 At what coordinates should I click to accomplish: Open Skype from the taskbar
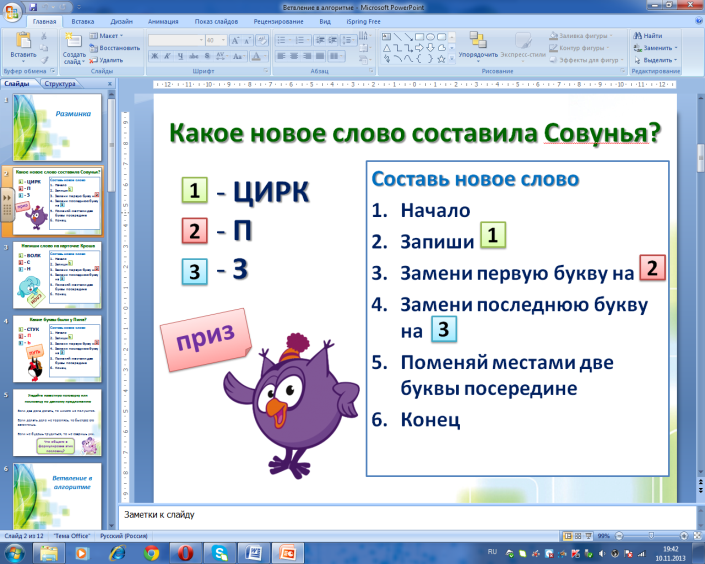(220, 553)
